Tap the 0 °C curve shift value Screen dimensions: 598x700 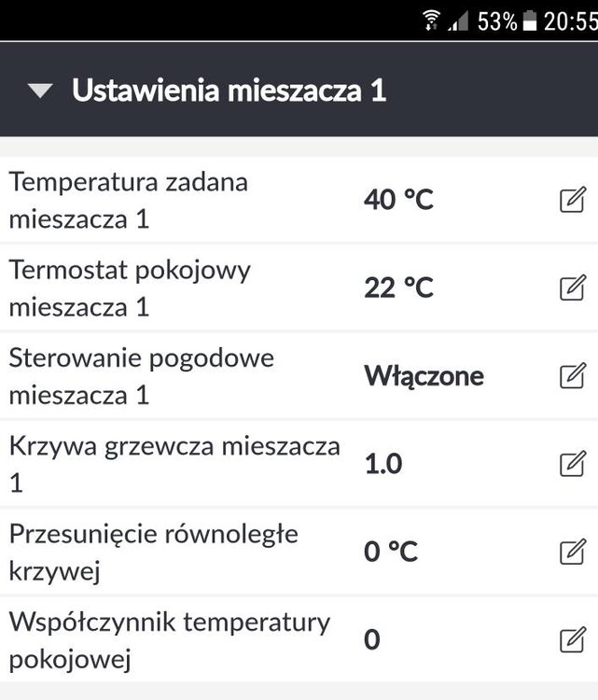pyautogui.click(x=390, y=552)
